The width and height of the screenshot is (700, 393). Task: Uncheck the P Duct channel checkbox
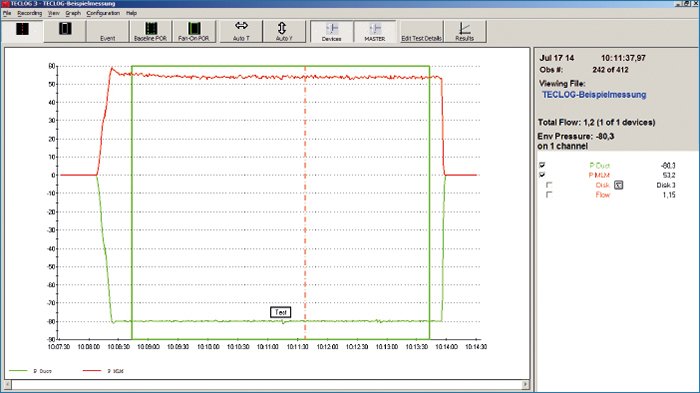(542, 165)
